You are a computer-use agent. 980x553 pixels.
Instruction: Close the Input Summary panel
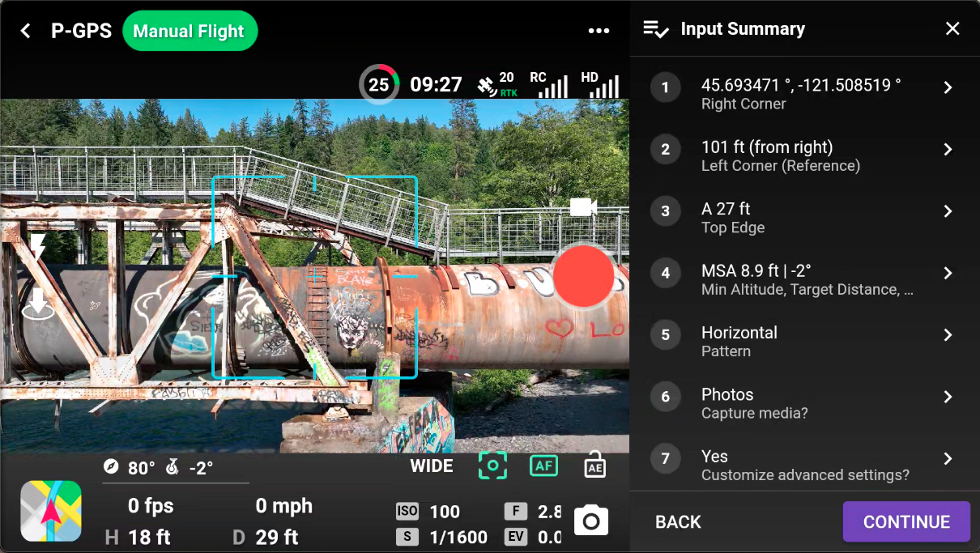[952, 29]
